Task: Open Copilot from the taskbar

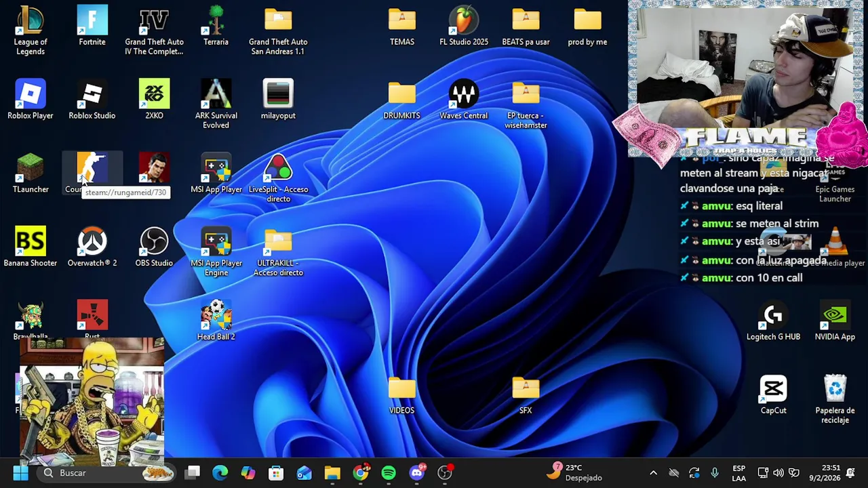Action: tap(248, 472)
